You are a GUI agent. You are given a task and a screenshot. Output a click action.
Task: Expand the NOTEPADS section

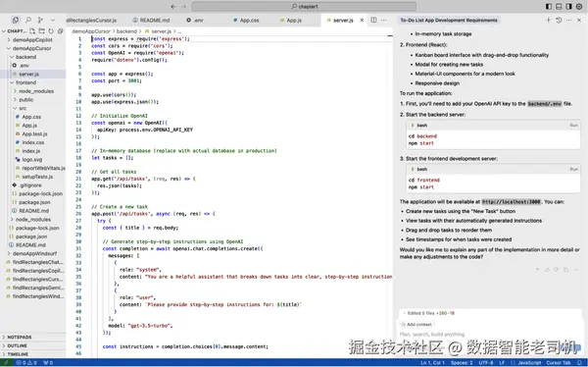(x=20, y=337)
